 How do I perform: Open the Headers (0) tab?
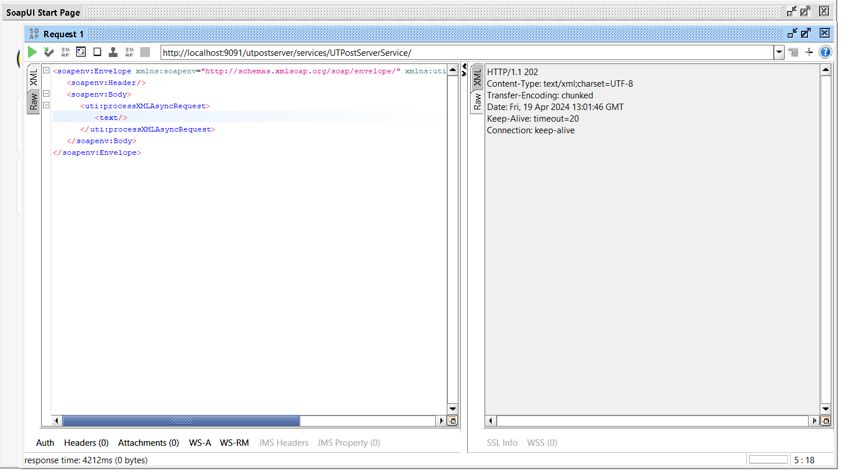click(86, 443)
